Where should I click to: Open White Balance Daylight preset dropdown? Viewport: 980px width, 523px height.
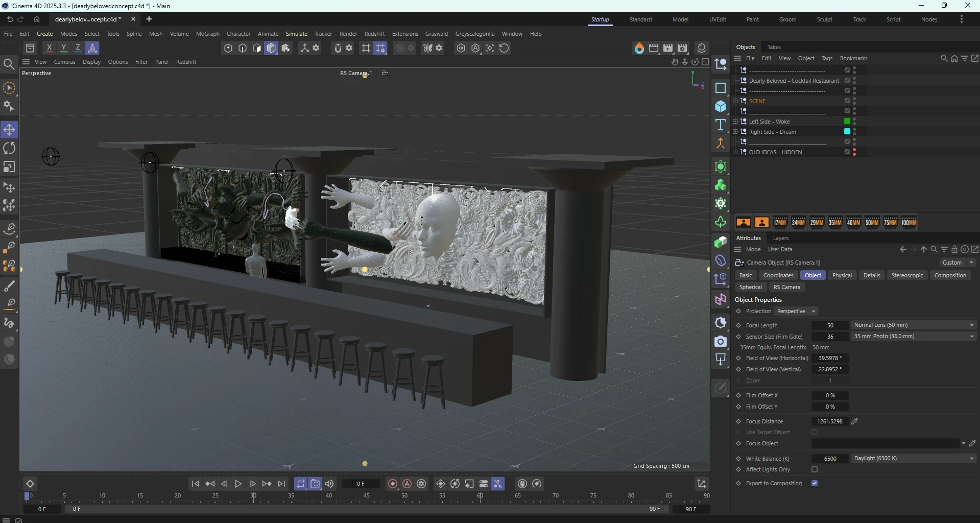pos(913,459)
